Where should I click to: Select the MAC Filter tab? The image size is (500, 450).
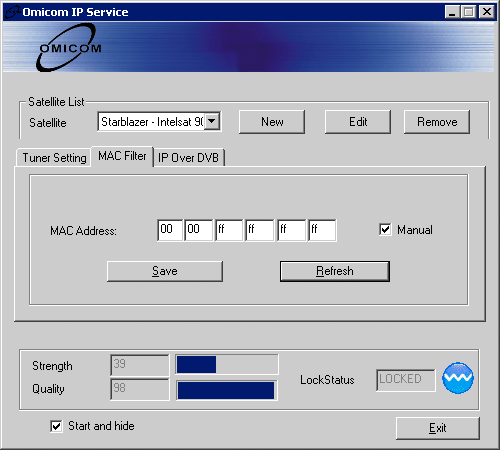(x=122, y=156)
